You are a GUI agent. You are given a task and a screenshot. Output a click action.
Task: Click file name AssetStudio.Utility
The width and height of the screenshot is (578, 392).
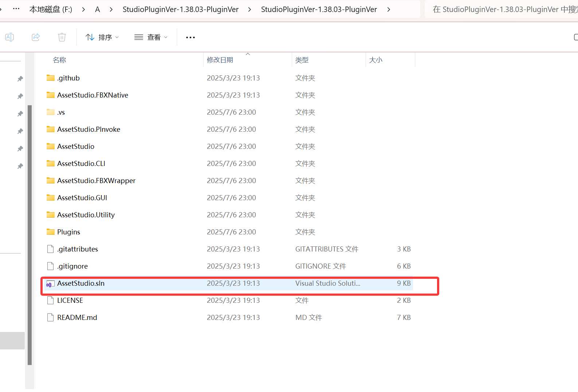86,215
